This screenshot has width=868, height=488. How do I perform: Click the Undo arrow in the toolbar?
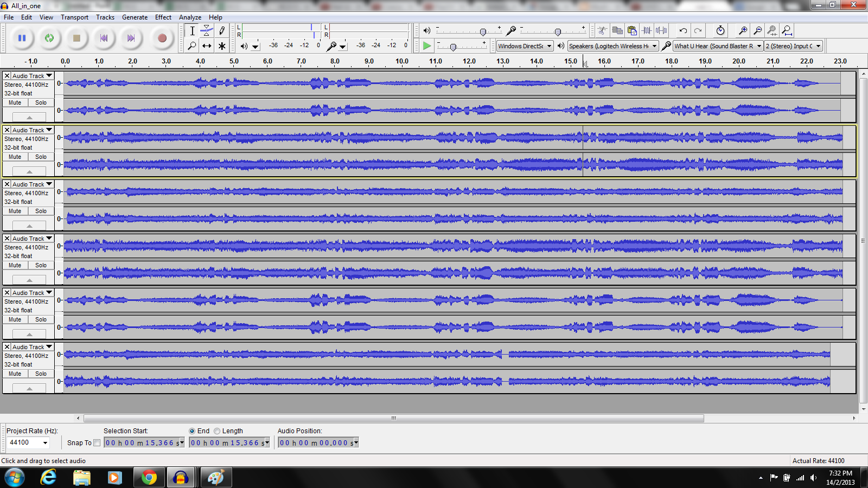pyautogui.click(x=683, y=31)
